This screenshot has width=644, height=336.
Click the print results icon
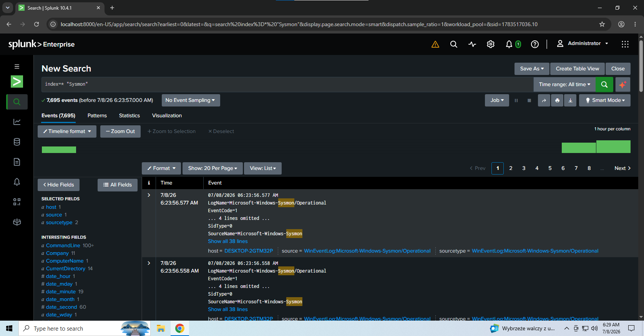click(x=557, y=100)
